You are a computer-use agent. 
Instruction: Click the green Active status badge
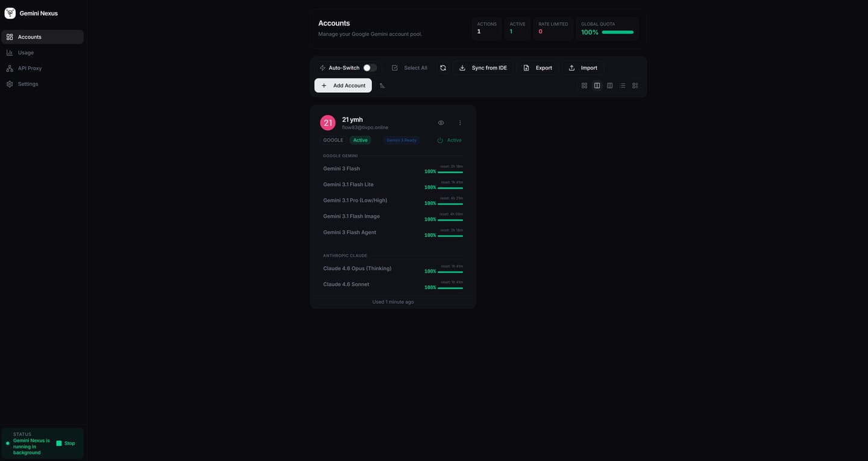click(x=360, y=140)
